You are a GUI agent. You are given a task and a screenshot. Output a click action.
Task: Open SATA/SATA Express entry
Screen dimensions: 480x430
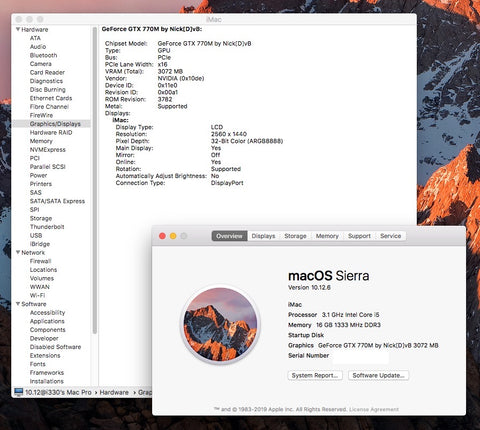tap(57, 201)
